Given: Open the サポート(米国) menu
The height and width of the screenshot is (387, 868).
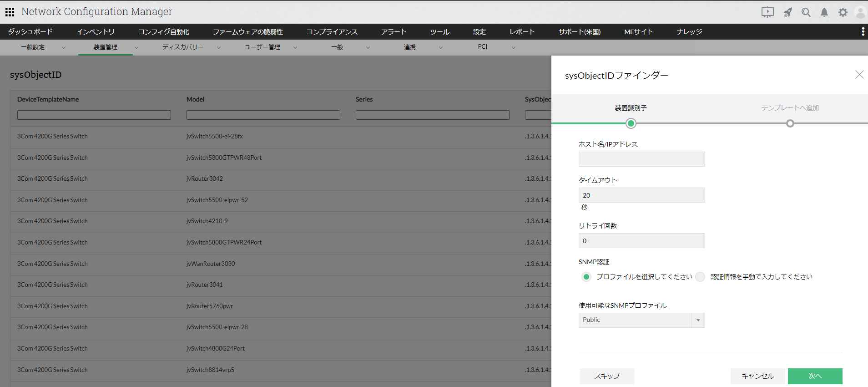Looking at the screenshot, I should (580, 31).
